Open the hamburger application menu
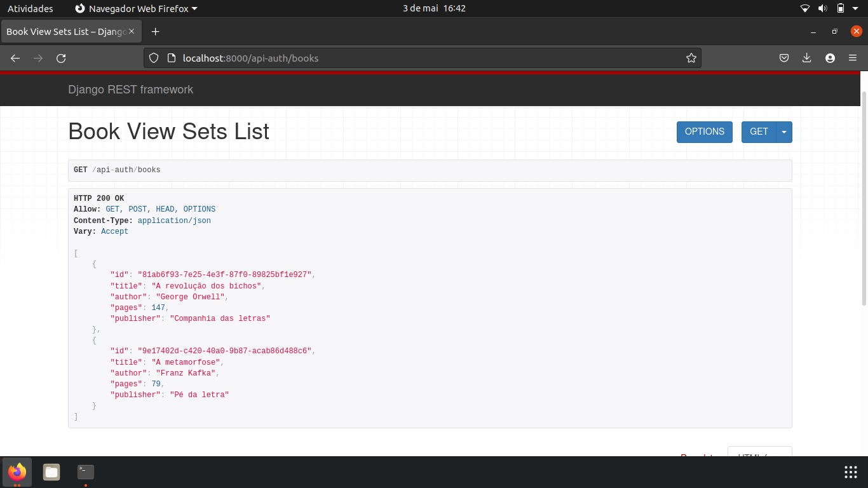This screenshot has width=868, height=488. pyautogui.click(x=853, y=58)
